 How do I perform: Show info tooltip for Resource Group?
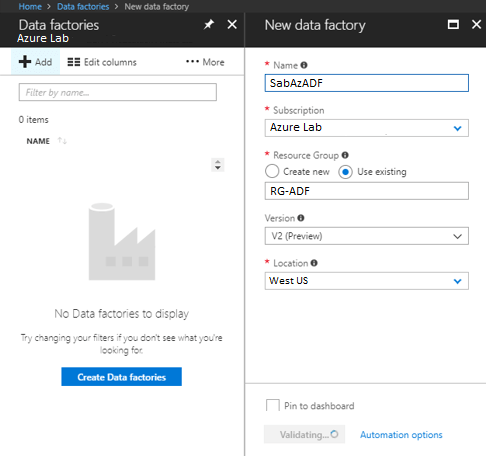tap(345, 155)
